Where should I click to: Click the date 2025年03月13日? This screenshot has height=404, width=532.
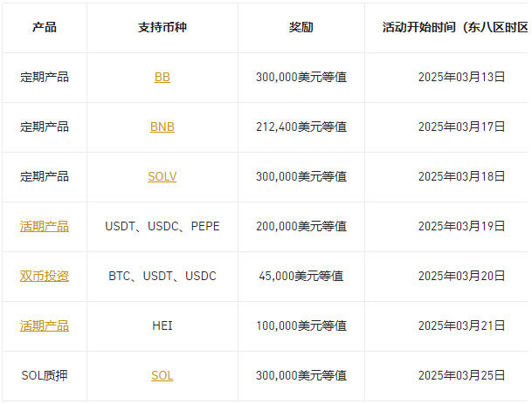click(x=461, y=77)
